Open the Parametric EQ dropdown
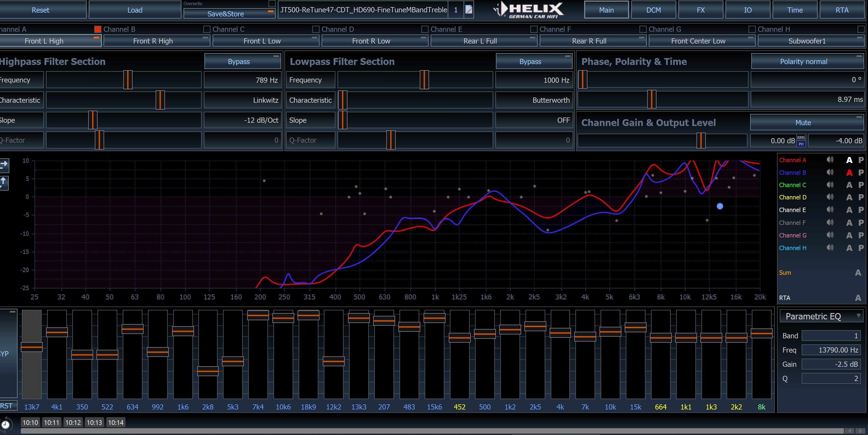 (821, 316)
